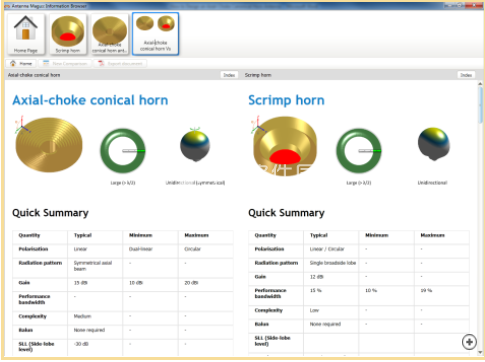
Task: Click the Scrimp horn 3D model image
Action: tap(284, 146)
